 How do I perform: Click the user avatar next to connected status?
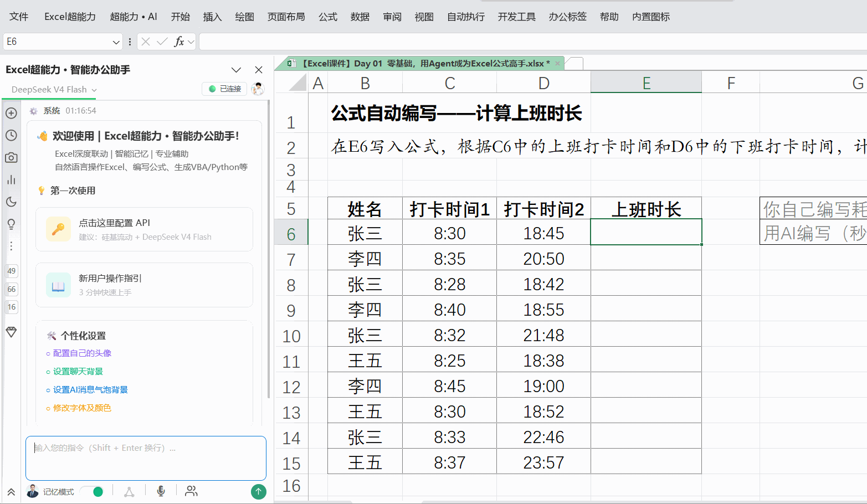(x=258, y=89)
